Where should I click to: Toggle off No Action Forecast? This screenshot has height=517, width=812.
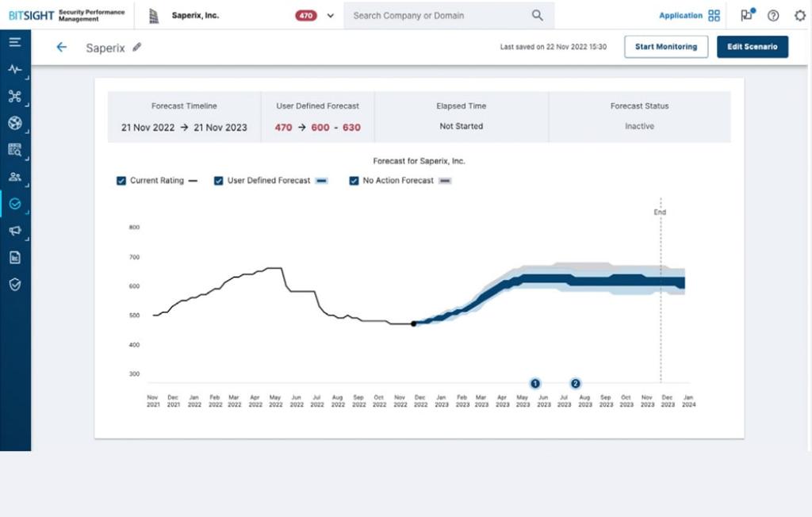point(354,181)
